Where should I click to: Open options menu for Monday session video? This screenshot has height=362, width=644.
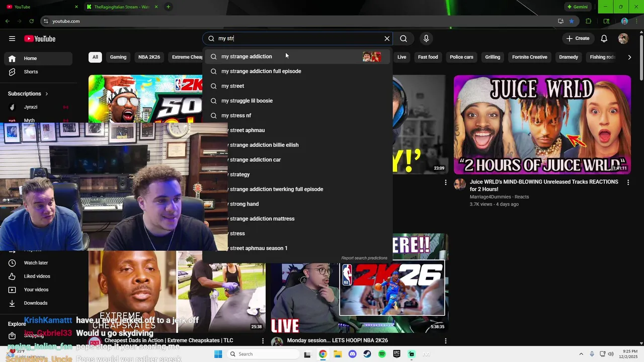point(445,341)
